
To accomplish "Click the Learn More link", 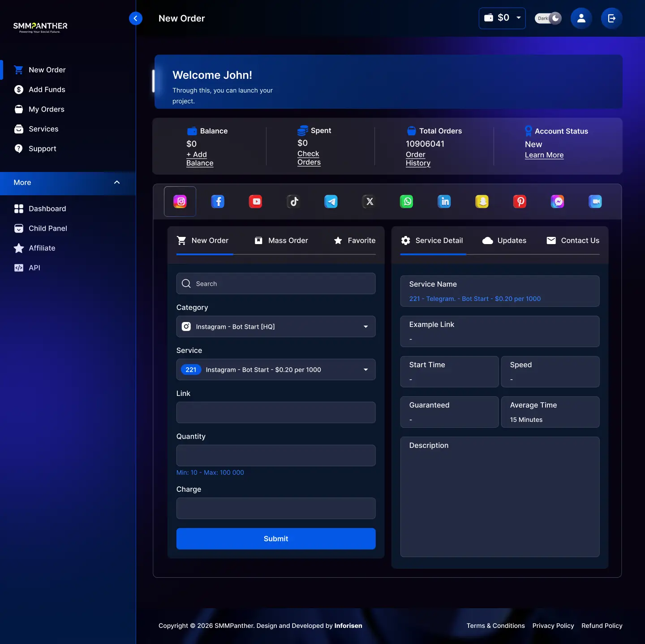I will click(x=544, y=155).
